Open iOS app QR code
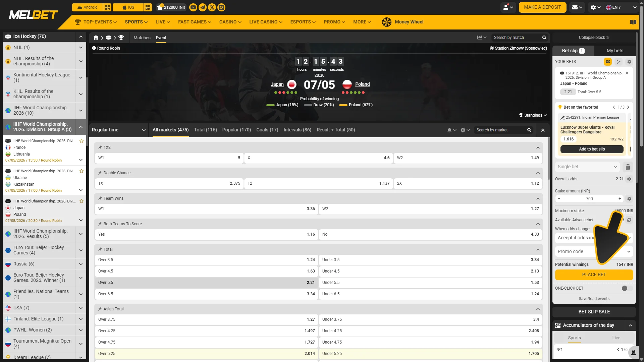Screen dimensions: 644x362 point(148,7)
